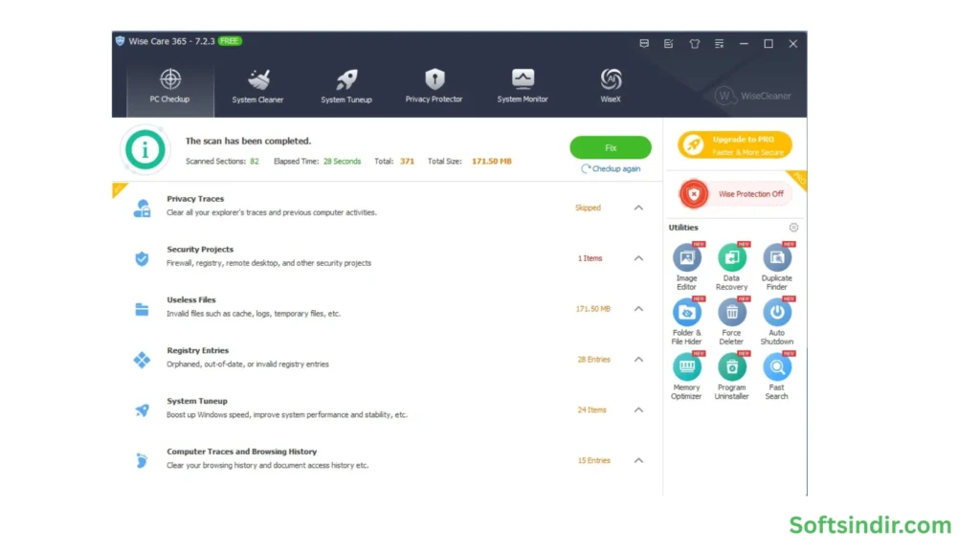Launch the Program Uninstaller utility
Screen dimensions: 980x551
(731, 367)
